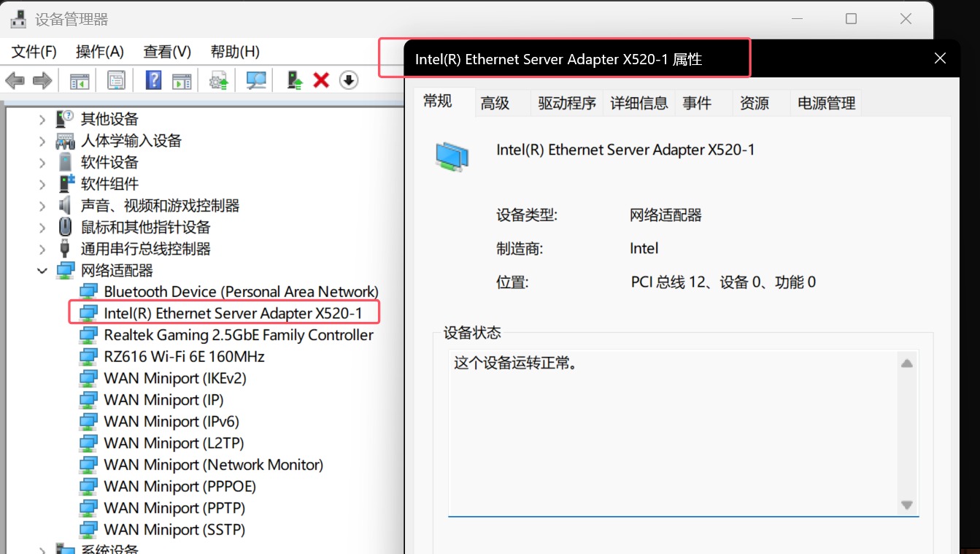Click the green-arrow add driver device icon

tap(295, 80)
